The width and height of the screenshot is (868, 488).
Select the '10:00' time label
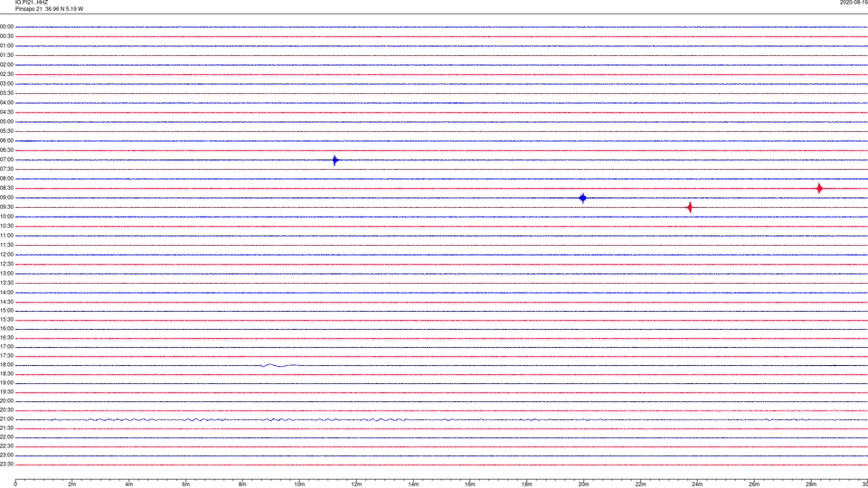point(6,217)
